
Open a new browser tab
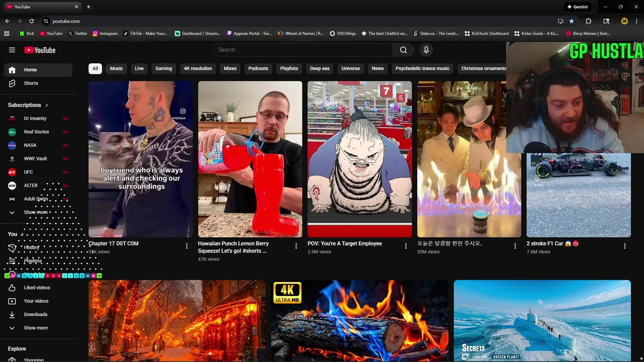pyautogui.click(x=89, y=7)
